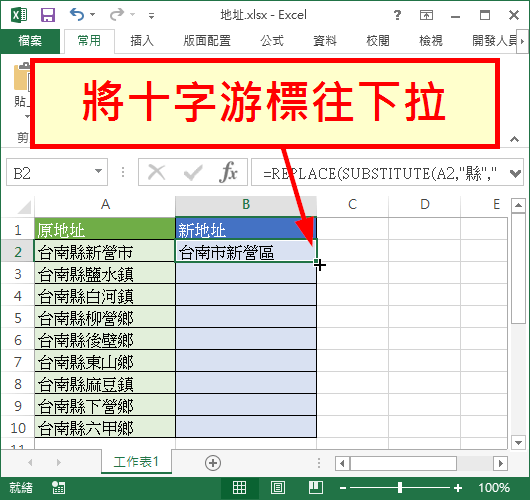This screenshot has width=530, height=500.
Task: Click into the formula bar text
Action: [380, 173]
